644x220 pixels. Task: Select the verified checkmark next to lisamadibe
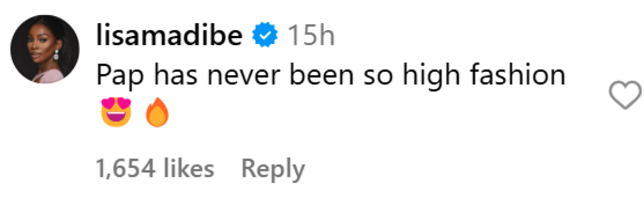(265, 35)
